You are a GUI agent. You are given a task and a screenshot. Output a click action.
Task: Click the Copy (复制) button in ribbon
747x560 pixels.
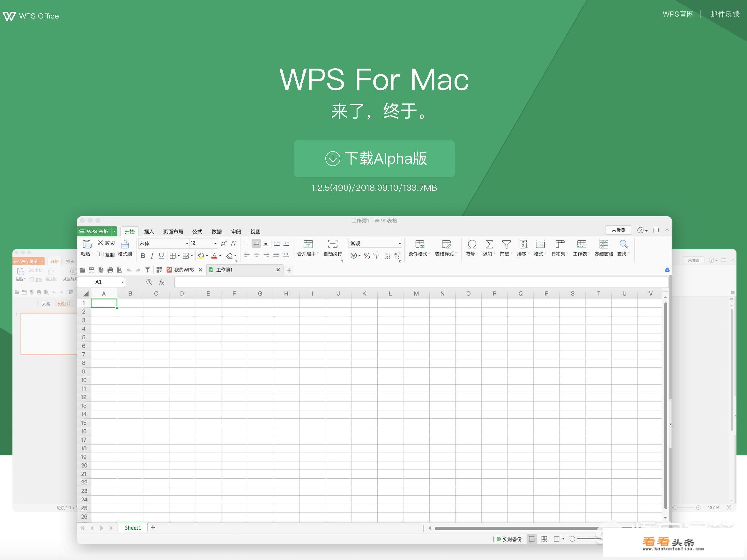click(106, 254)
